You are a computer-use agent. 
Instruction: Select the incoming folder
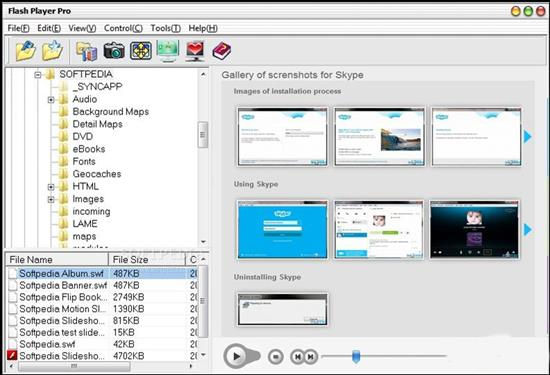pyautogui.click(x=91, y=212)
